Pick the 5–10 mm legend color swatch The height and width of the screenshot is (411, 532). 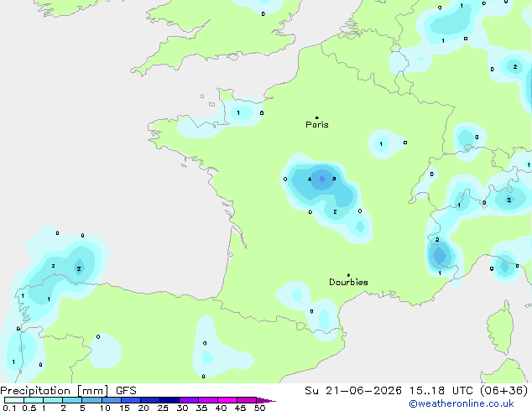coord(92,400)
